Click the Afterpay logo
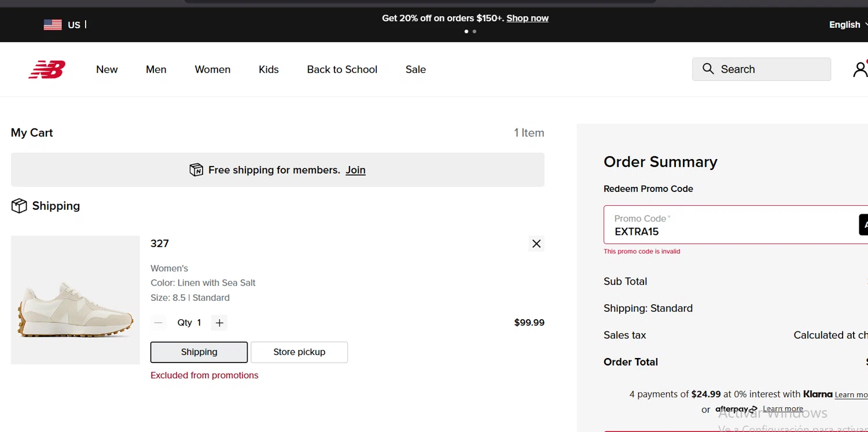Image resolution: width=868 pixels, height=432 pixels. tap(736, 409)
